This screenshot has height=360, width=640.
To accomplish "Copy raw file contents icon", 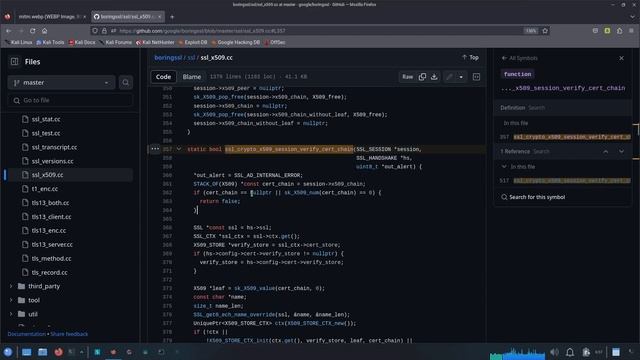I will (x=422, y=77).
